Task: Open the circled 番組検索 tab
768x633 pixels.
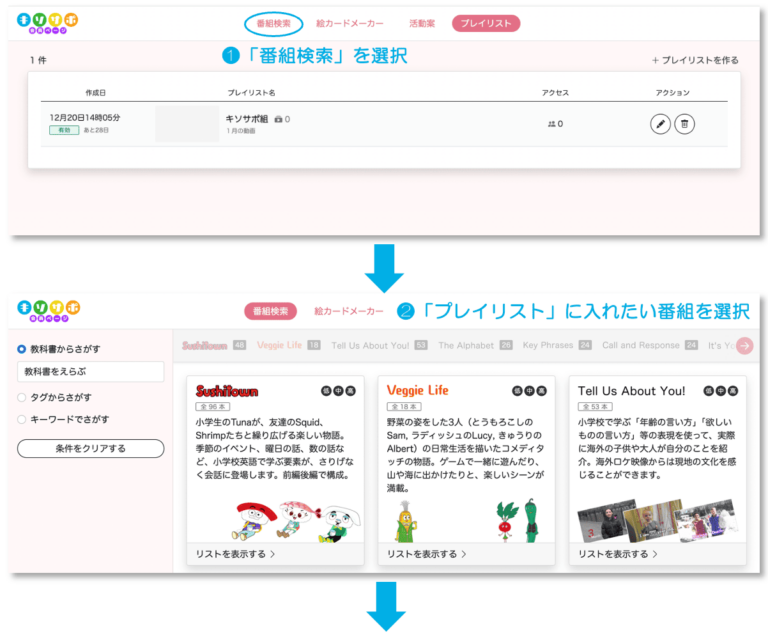Action: click(274, 23)
